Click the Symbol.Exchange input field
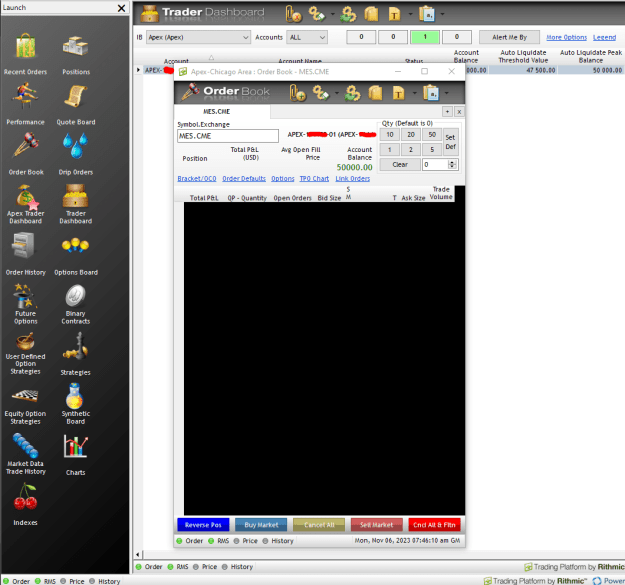 (228, 136)
